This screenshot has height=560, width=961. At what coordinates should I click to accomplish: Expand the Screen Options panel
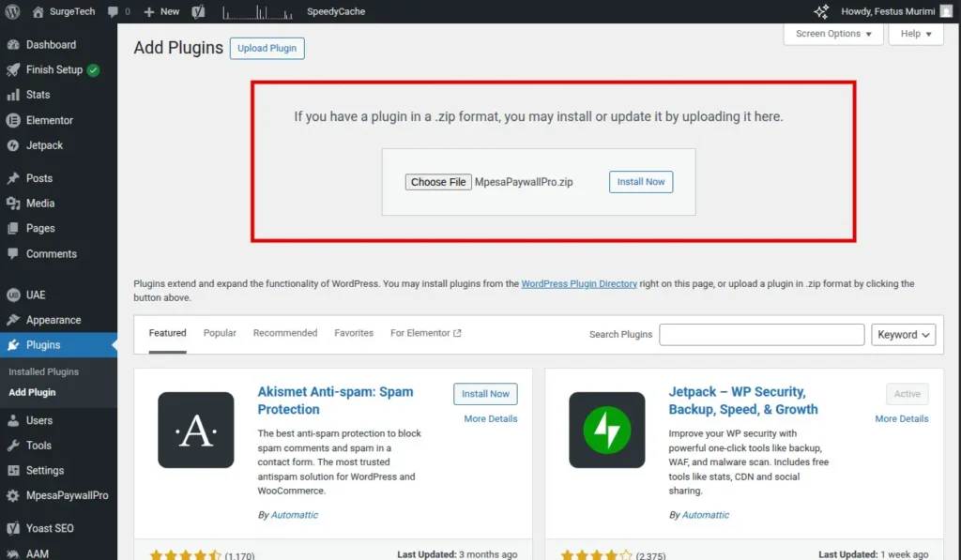pos(832,34)
